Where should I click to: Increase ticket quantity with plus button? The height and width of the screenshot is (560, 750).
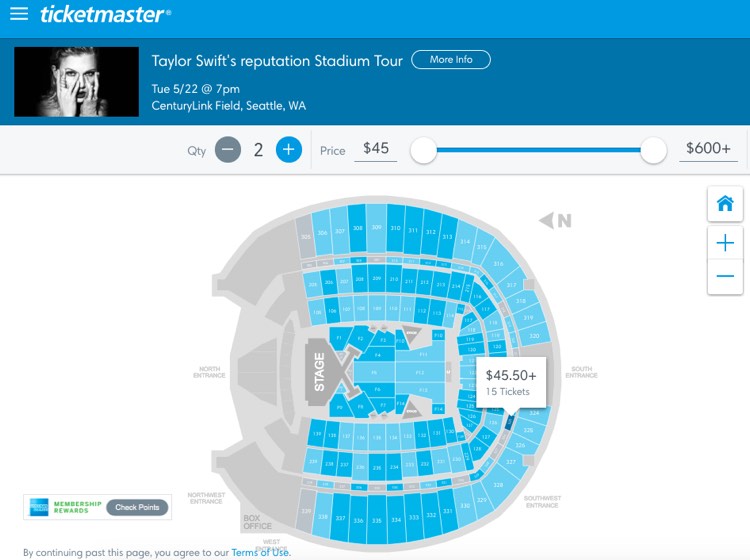[289, 150]
